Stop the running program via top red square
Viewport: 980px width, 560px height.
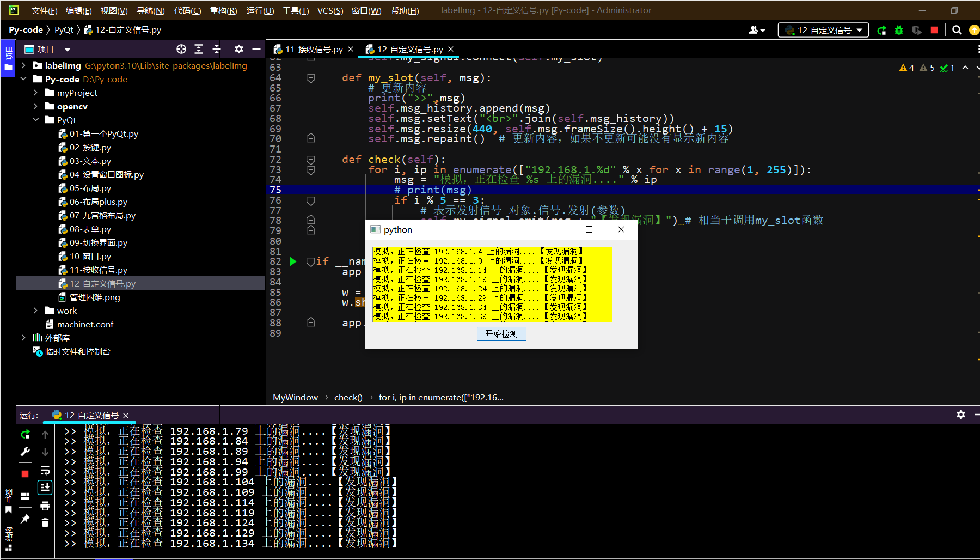(x=934, y=31)
